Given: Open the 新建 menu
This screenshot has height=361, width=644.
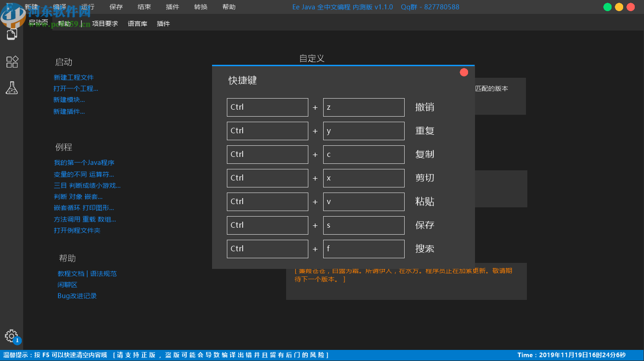Looking at the screenshot, I should pos(31,6).
